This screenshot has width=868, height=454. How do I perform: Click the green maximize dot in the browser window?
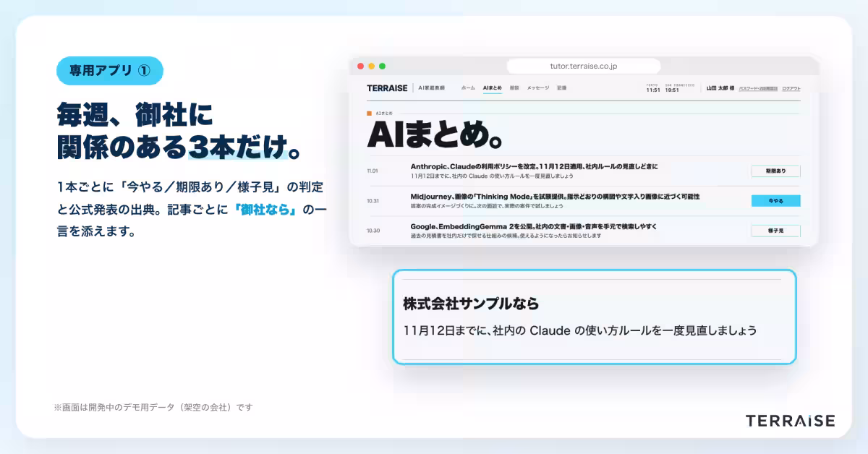point(382,66)
